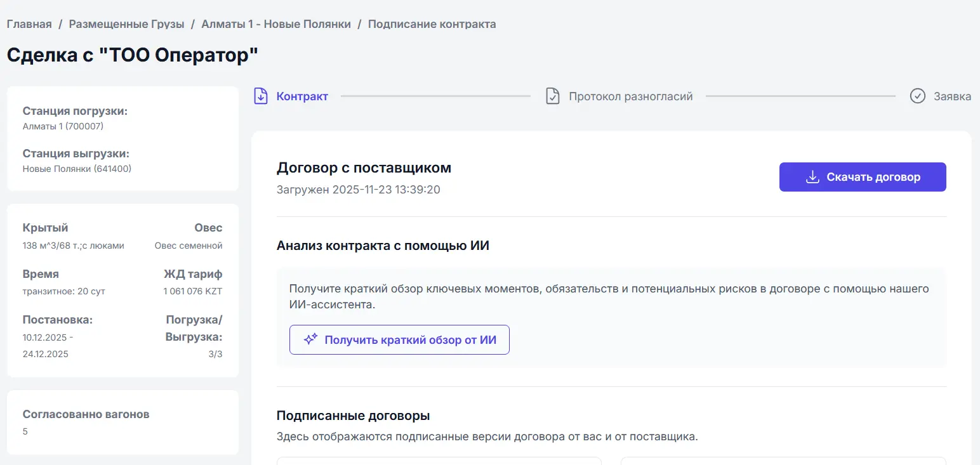Switch to the "Заявка" step
The image size is (980, 465).
click(x=951, y=96)
